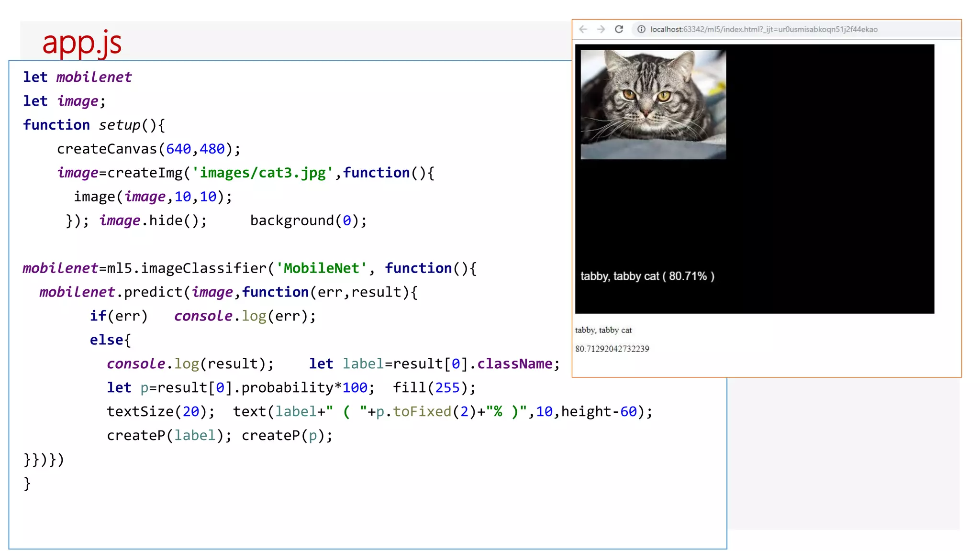Click the value '80.71292042732239'
This screenshot has width=980, height=551.
point(612,349)
